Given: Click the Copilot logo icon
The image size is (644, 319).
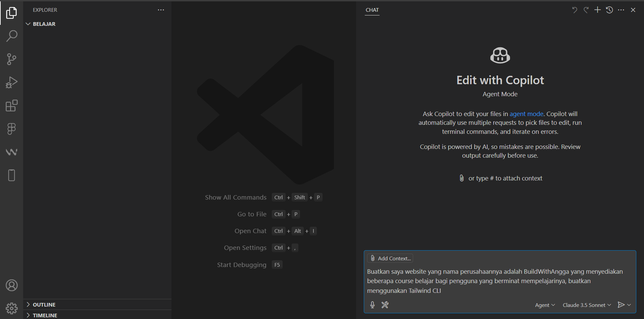Looking at the screenshot, I should (500, 55).
